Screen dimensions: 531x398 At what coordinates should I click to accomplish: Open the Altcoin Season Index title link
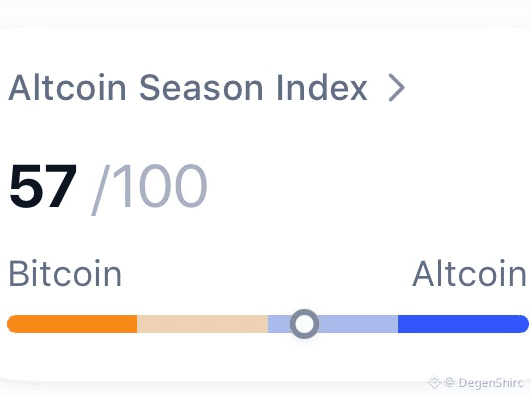[188, 88]
